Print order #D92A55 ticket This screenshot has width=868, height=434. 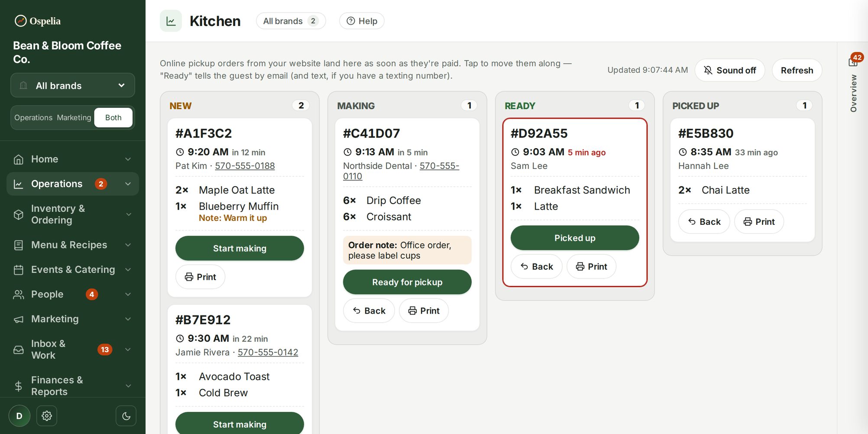point(591,266)
